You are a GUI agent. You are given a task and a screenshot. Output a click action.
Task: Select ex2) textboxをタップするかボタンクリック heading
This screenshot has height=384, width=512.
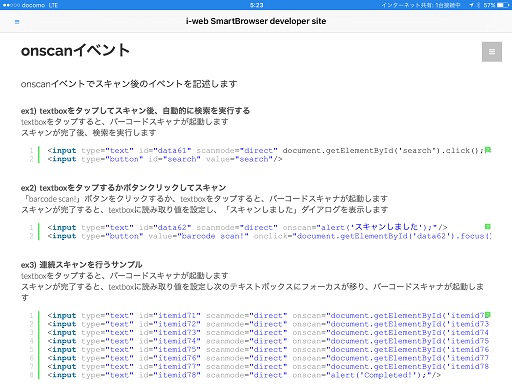tap(123, 188)
